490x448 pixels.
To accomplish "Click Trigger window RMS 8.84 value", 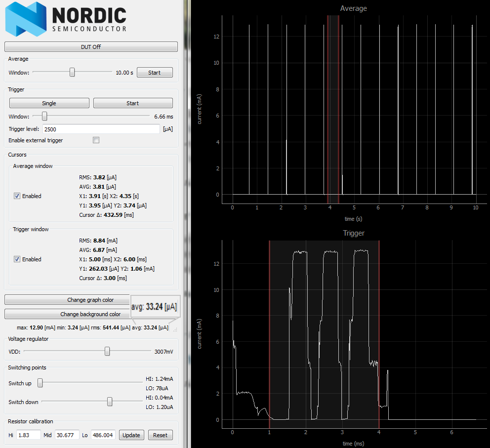I will (98, 241).
